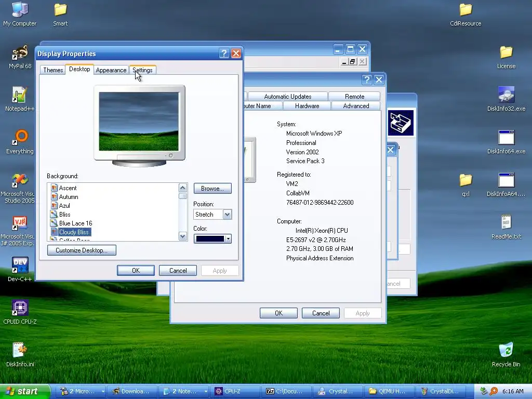The width and height of the screenshot is (532, 399).
Task: Open the Downloa... taskbar button
Action: (132, 391)
